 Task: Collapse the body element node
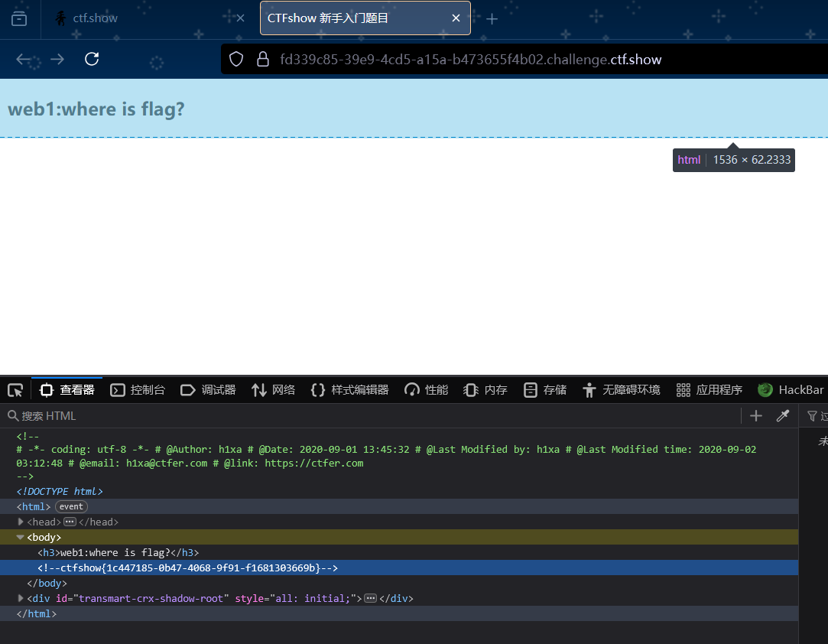[20, 537]
